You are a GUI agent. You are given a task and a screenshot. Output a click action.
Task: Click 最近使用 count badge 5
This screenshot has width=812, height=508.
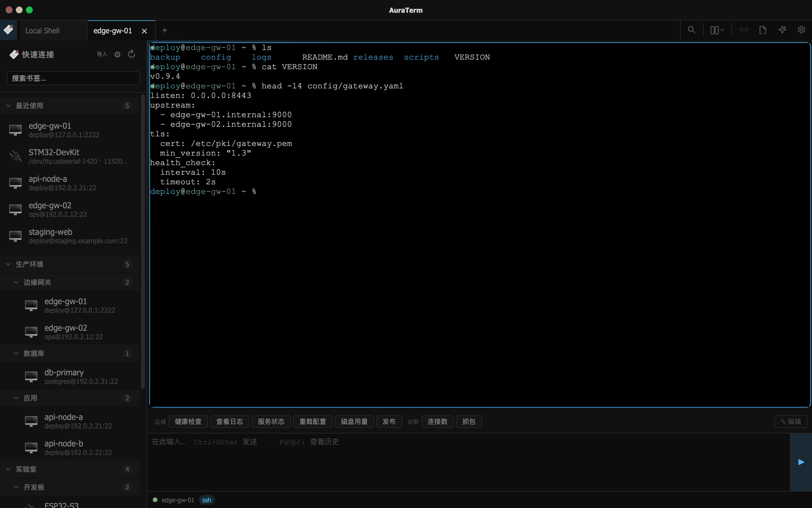[127, 106]
